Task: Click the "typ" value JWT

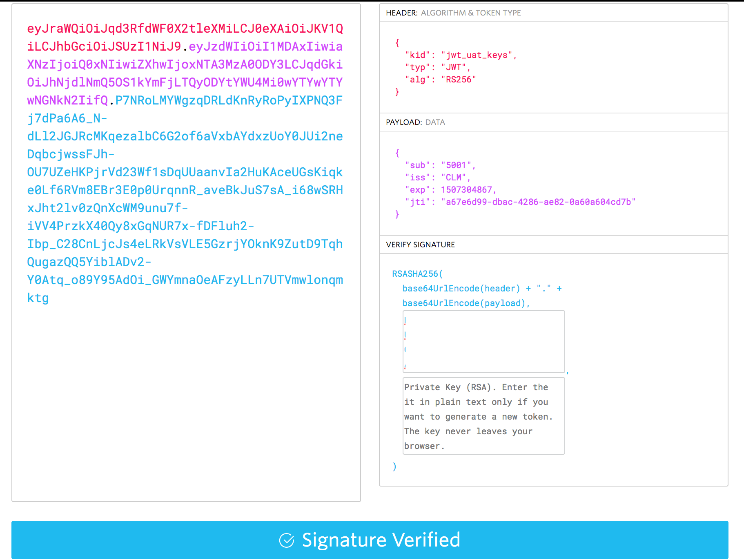Action: coord(454,67)
